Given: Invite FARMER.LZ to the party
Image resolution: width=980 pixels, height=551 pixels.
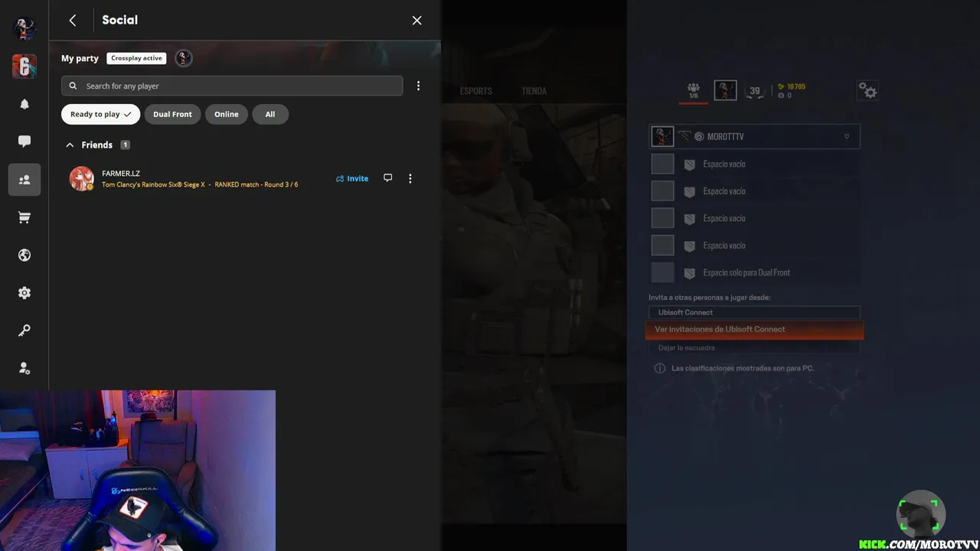Looking at the screenshot, I should (x=352, y=178).
